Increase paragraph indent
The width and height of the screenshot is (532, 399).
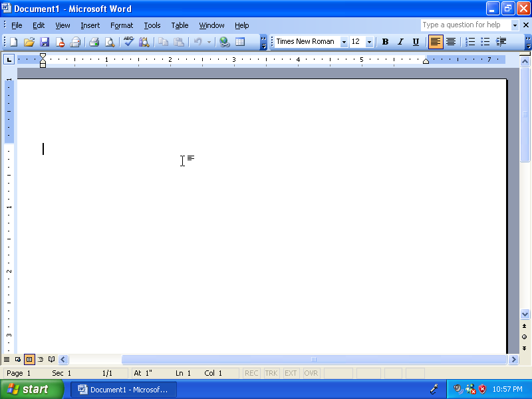pyautogui.click(x=501, y=42)
